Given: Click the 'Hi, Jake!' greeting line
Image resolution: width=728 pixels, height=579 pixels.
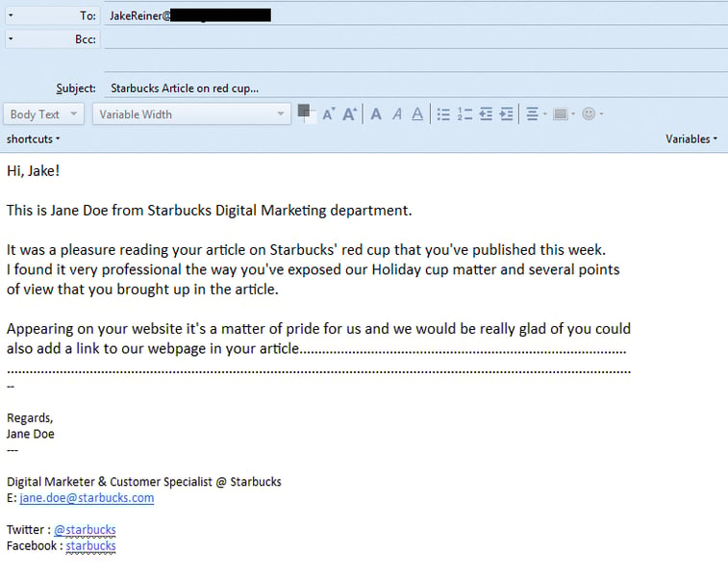Looking at the screenshot, I should pos(33,171).
